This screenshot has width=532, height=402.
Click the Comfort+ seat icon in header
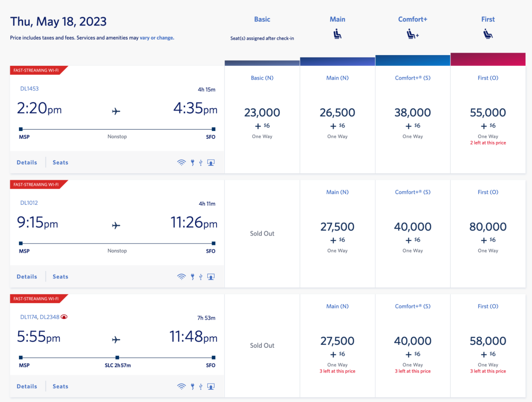pos(412,35)
